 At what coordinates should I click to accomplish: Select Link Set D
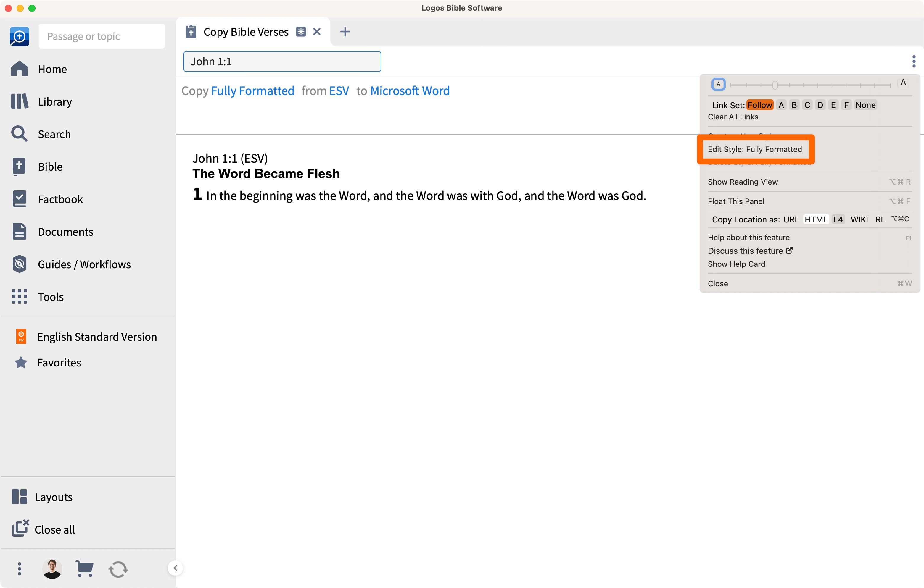pos(820,105)
